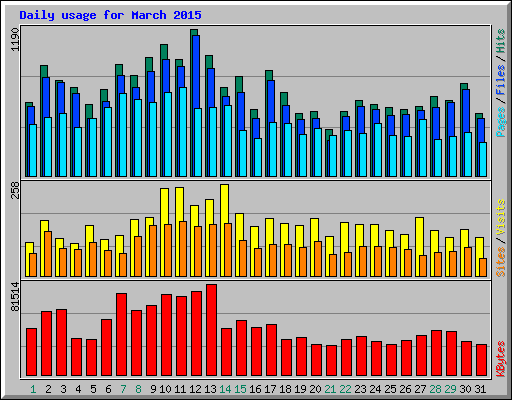Click the 1190 axis value
The width and height of the screenshot is (512, 400).
[15, 40]
